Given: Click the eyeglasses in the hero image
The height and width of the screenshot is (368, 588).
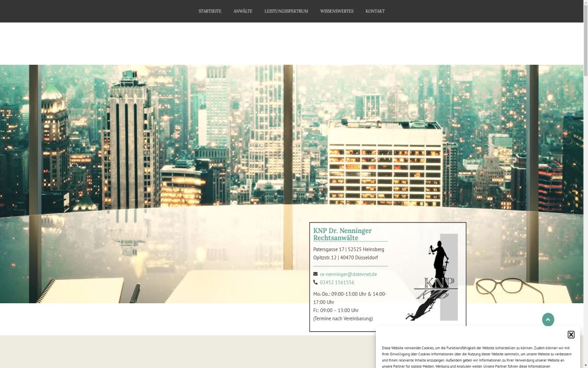Looking at the screenshot, I should coord(510,289).
